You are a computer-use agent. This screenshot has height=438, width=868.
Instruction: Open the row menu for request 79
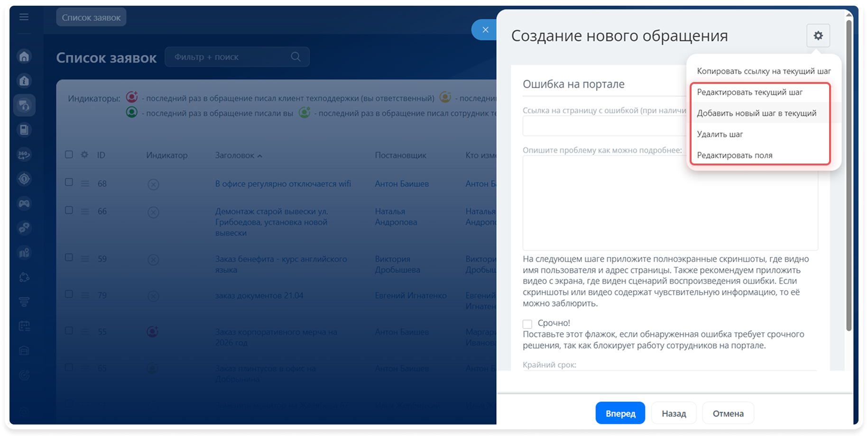coord(85,295)
